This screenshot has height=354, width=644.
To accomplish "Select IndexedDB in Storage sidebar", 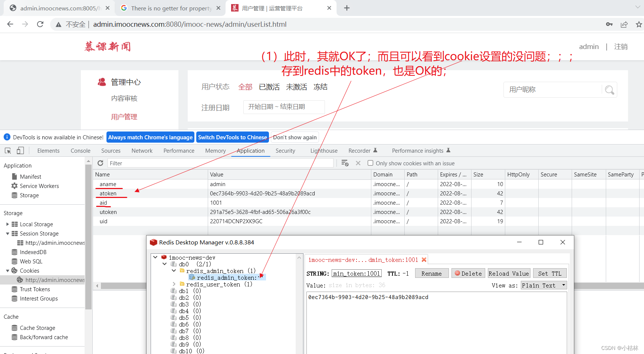I will pos(33,252).
